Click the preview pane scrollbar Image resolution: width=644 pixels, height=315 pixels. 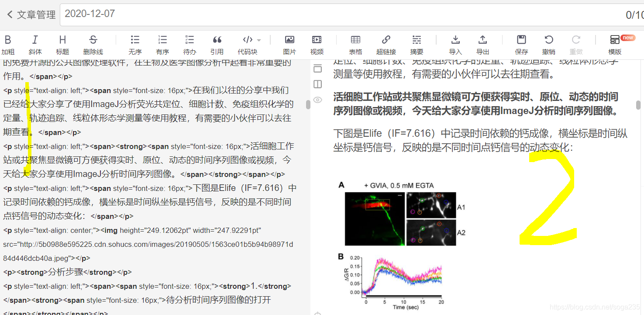point(638,104)
